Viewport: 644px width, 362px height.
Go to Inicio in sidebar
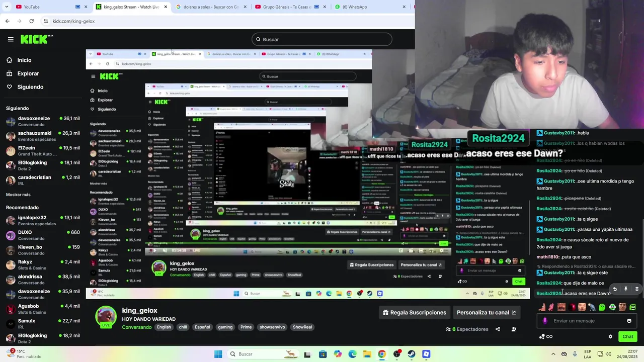pyautogui.click(x=24, y=60)
